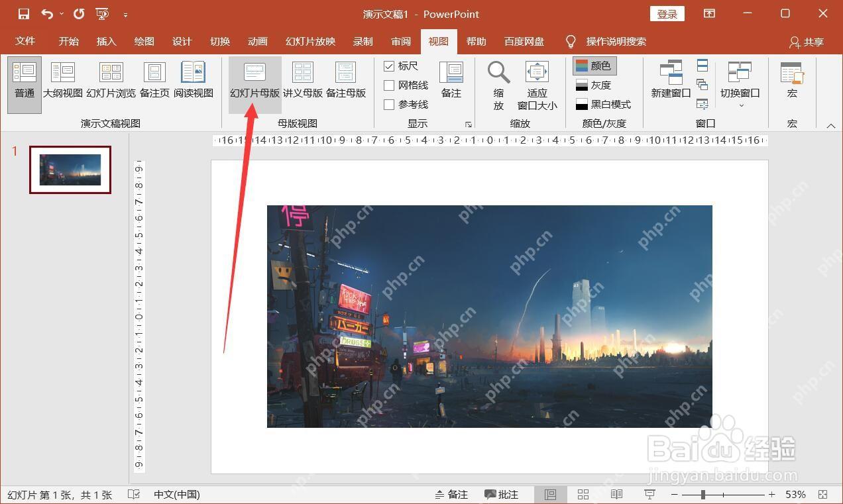
Task: Switch to the 动画 tab
Action: (x=258, y=41)
